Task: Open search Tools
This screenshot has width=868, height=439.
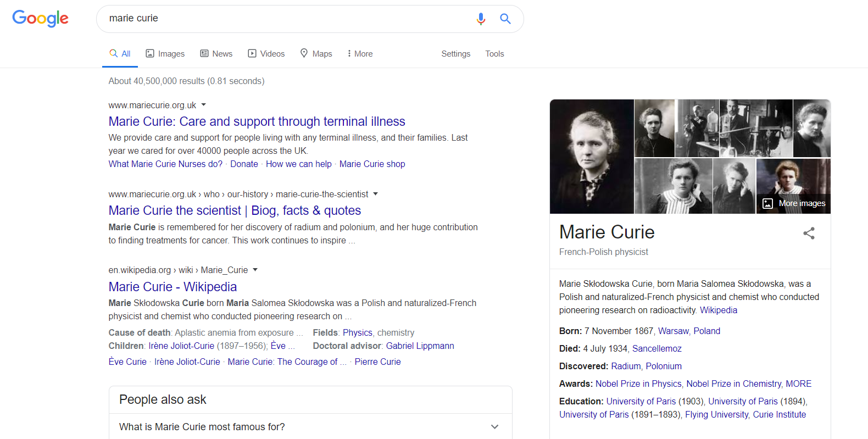Action: coord(494,53)
